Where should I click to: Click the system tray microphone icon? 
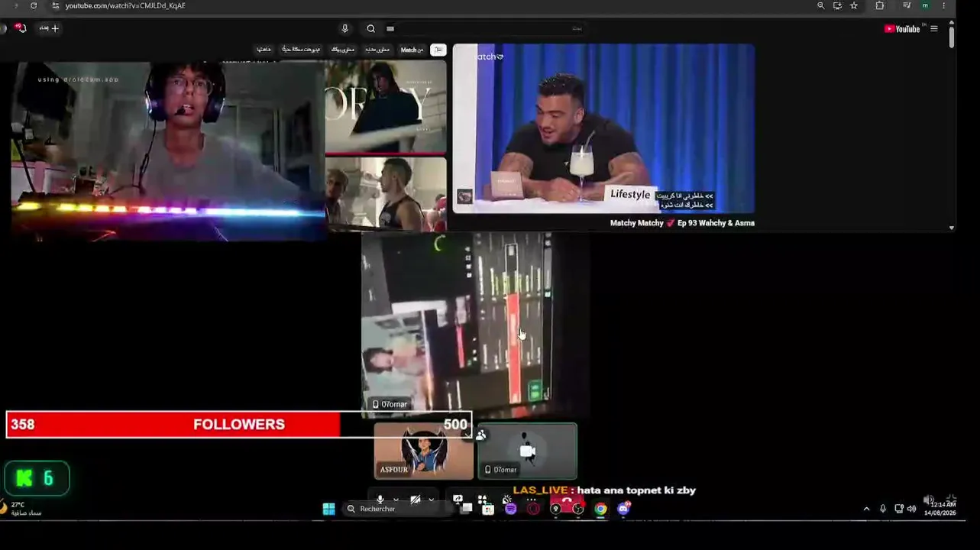click(x=883, y=509)
